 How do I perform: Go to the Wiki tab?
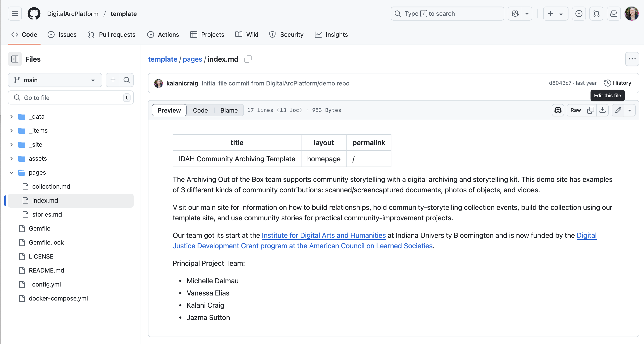pos(247,35)
